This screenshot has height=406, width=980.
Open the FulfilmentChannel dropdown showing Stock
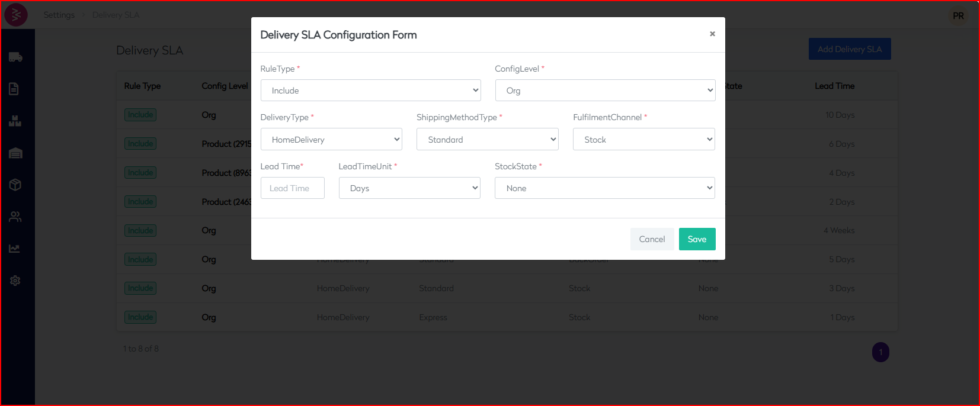pos(644,140)
